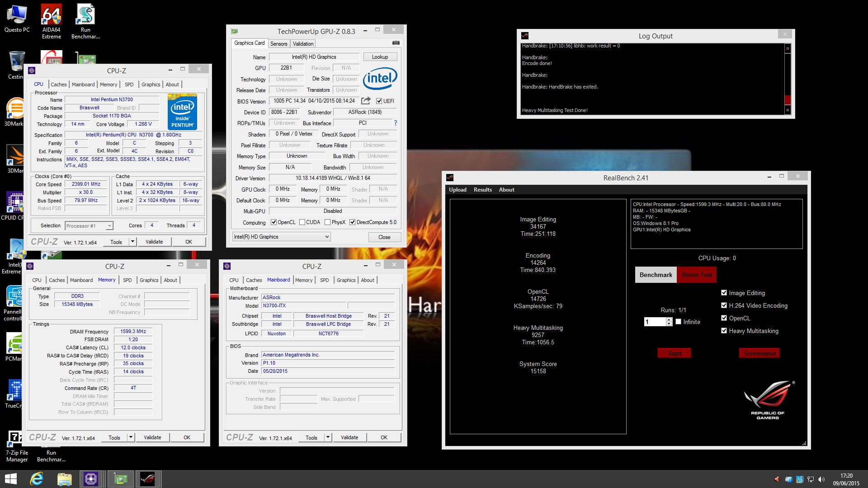Toggle the DirectCompute 5.0 checkbox
The image size is (868, 488).
click(352, 222)
